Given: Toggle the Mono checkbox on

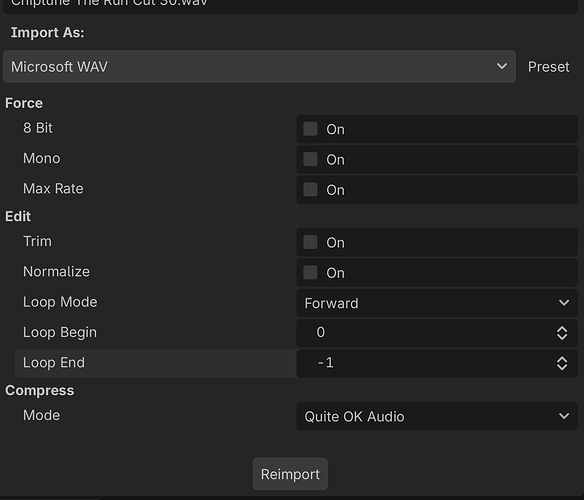Looking at the screenshot, I should [310, 159].
